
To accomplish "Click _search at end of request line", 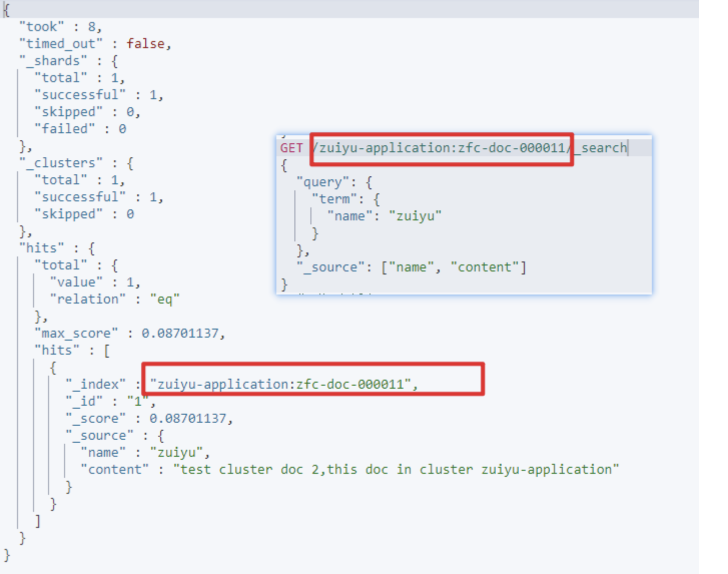I will [x=600, y=148].
